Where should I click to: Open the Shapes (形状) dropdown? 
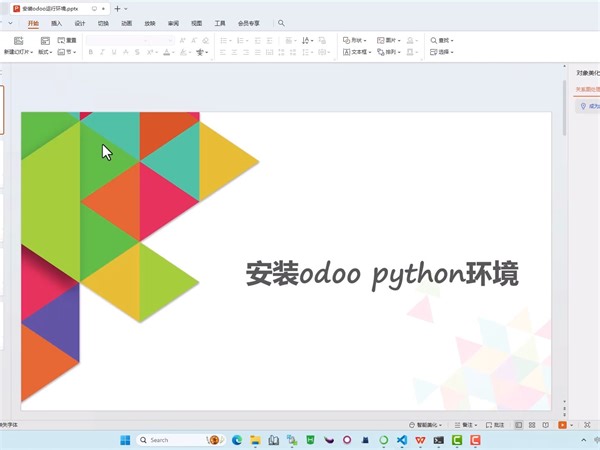pyautogui.click(x=354, y=40)
